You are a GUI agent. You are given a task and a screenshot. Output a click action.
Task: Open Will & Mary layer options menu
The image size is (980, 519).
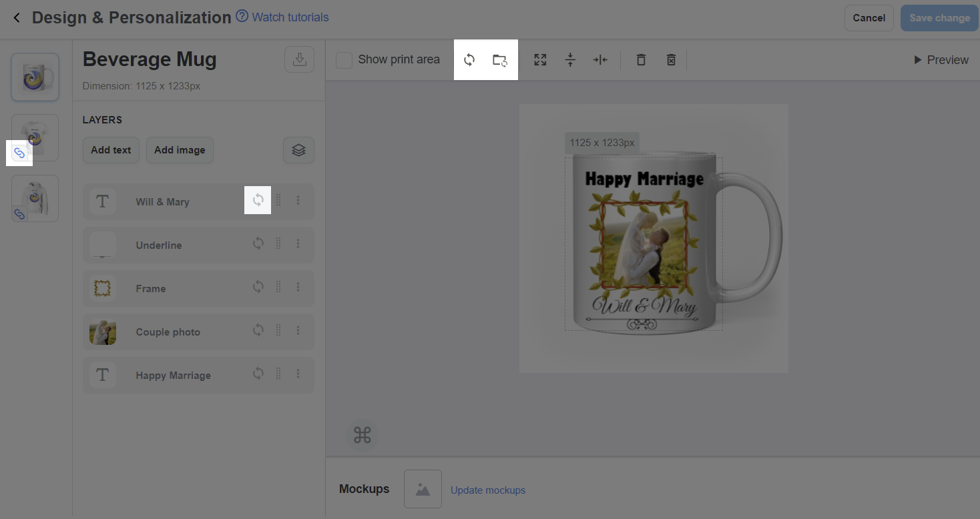click(298, 200)
